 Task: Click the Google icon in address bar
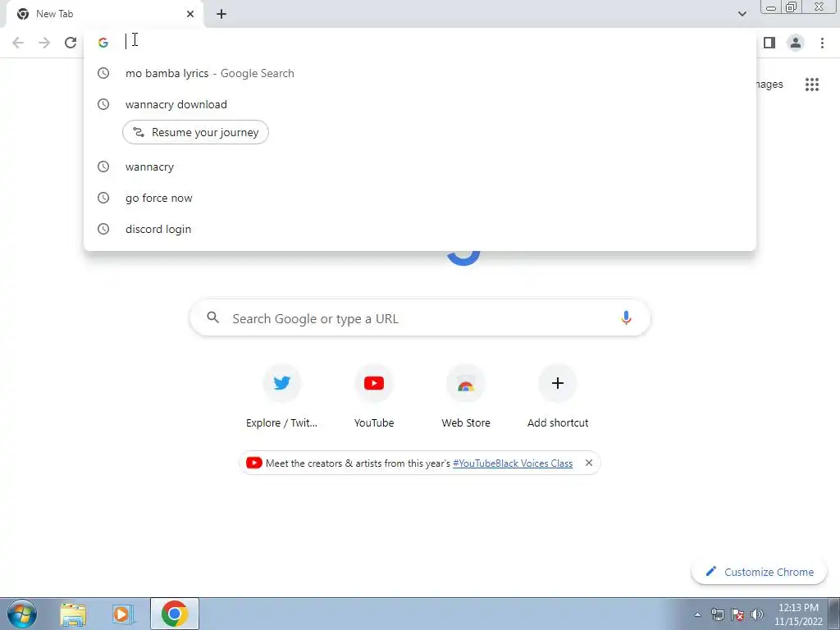tap(103, 43)
